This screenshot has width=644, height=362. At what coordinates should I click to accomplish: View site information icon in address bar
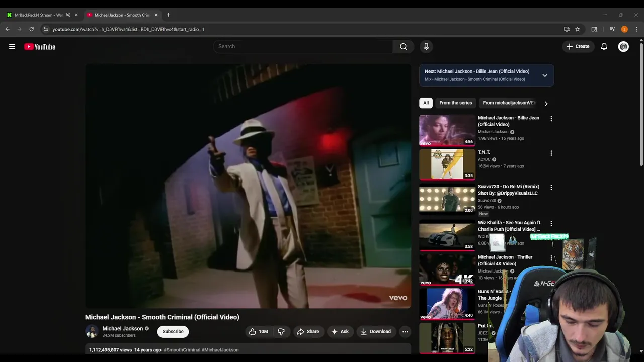46,29
